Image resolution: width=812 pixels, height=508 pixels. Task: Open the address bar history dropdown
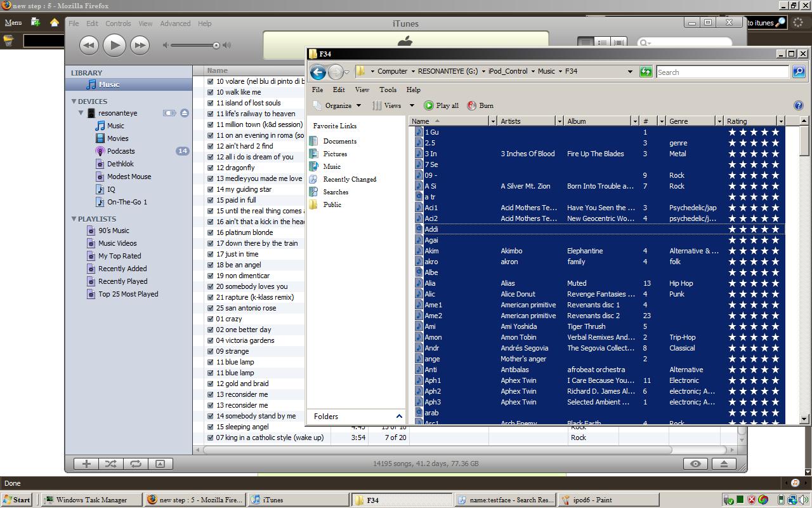pyautogui.click(x=630, y=72)
